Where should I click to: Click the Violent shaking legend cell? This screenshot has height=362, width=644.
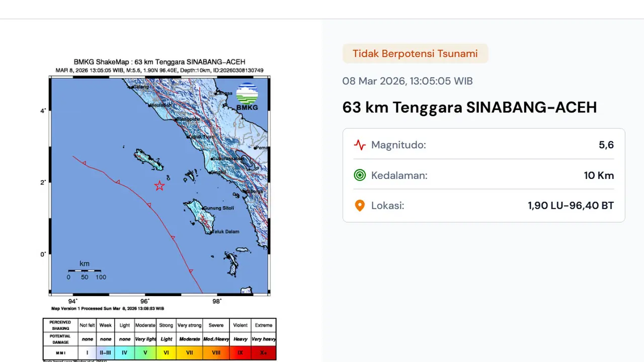(x=240, y=325)
